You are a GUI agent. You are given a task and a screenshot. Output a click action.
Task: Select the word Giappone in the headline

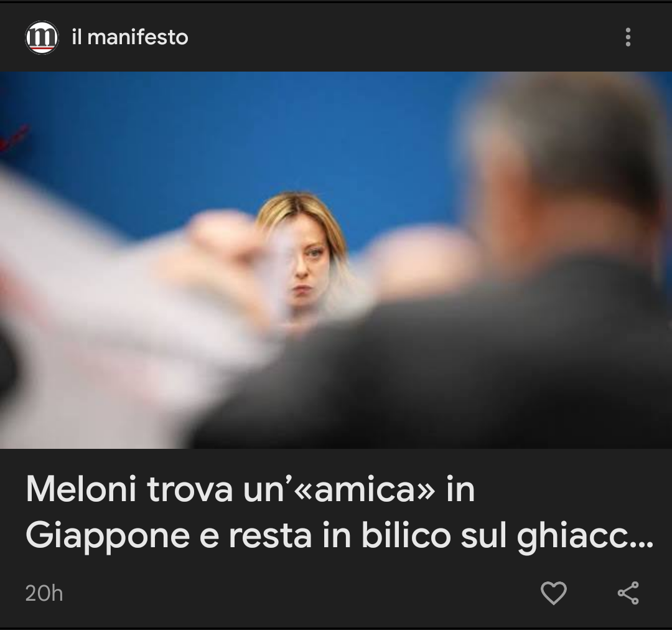[108, 536]
